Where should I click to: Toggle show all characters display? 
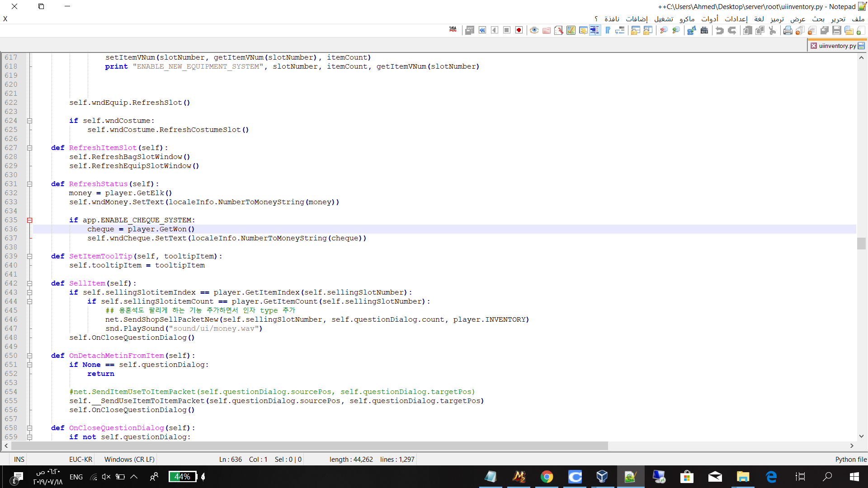595,30
